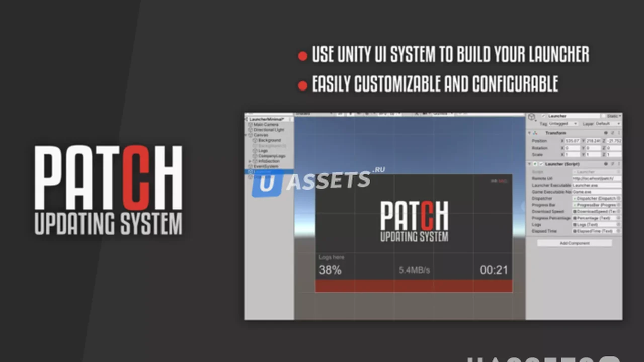The height and width of the screenshot is (362, 644).
Task: Click the Rotation Y field
Action: pyautogui.click(x=593, y=148)
